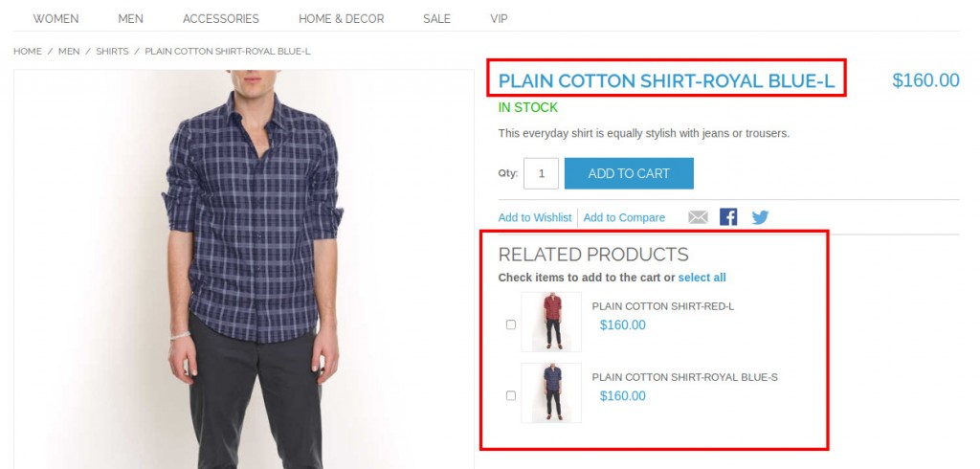This screenshot has width=980, height=469.
Task: Open red shirt related product thumbnail
Action: [x=551, y=322]
